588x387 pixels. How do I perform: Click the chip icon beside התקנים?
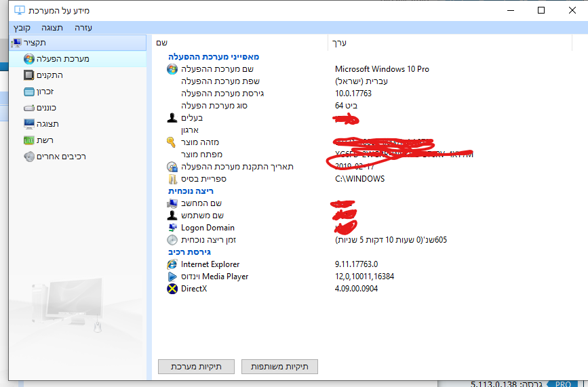point(29,75)
